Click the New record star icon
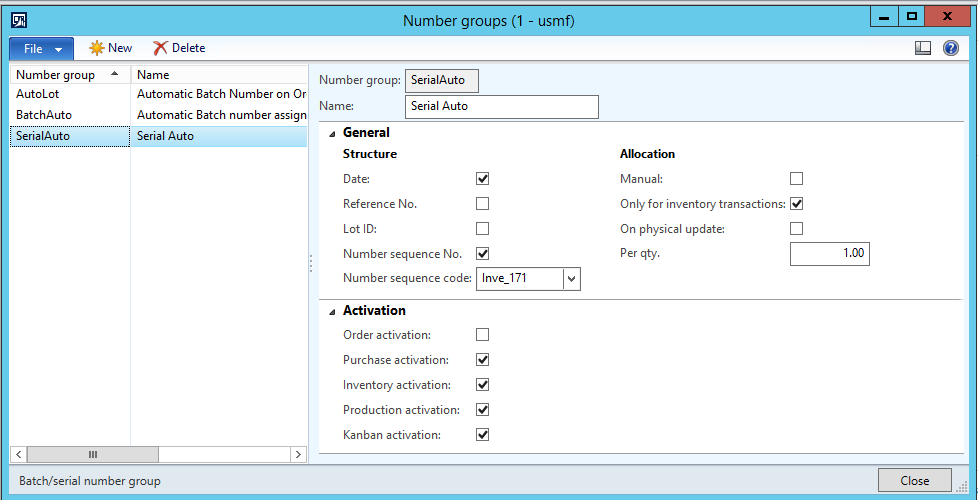This screenshot has width=978, height=500. pyautogui.click(x=97, y=48)
